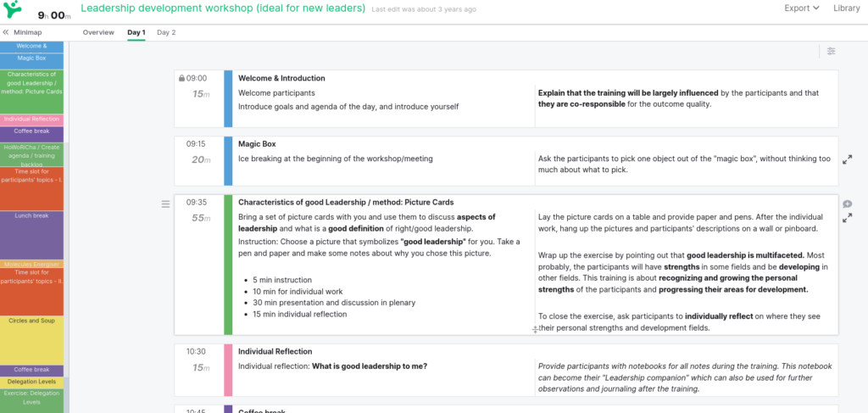
Task: Click the drag handle beside the 09:35 block
Action: 165,204
